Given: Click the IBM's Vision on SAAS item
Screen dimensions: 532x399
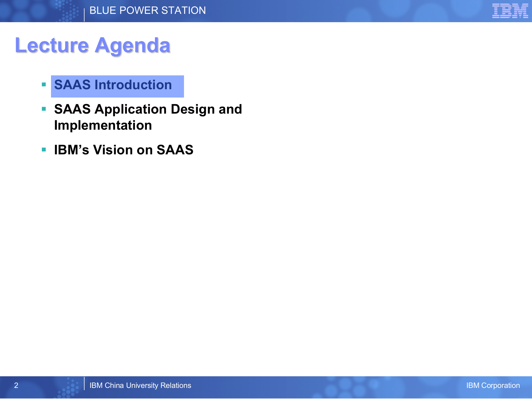Looking at the screenshot, I should (x=124, y=150).
